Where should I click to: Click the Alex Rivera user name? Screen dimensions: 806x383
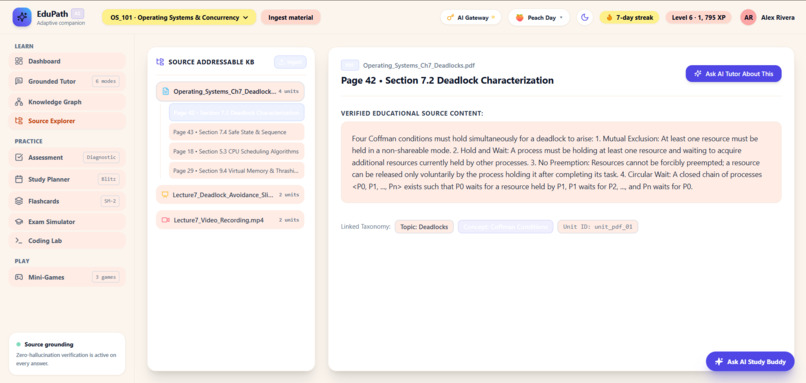coord(778,17)
